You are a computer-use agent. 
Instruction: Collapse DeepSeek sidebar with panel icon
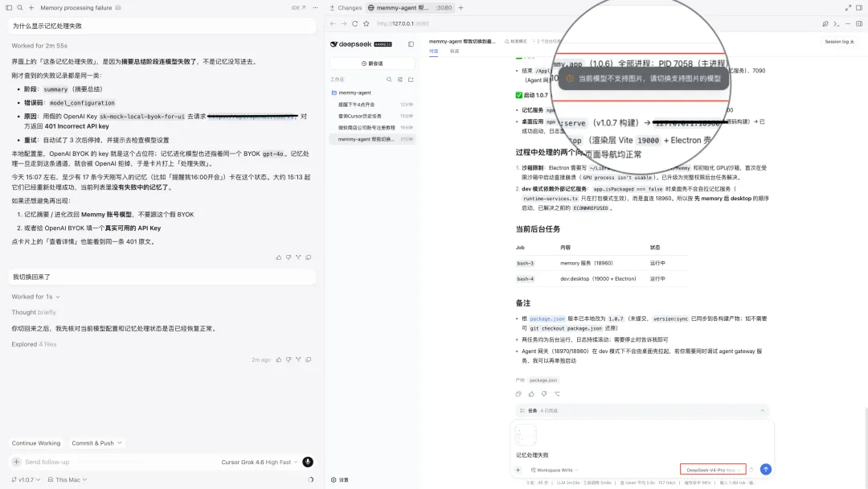(411, 43)
